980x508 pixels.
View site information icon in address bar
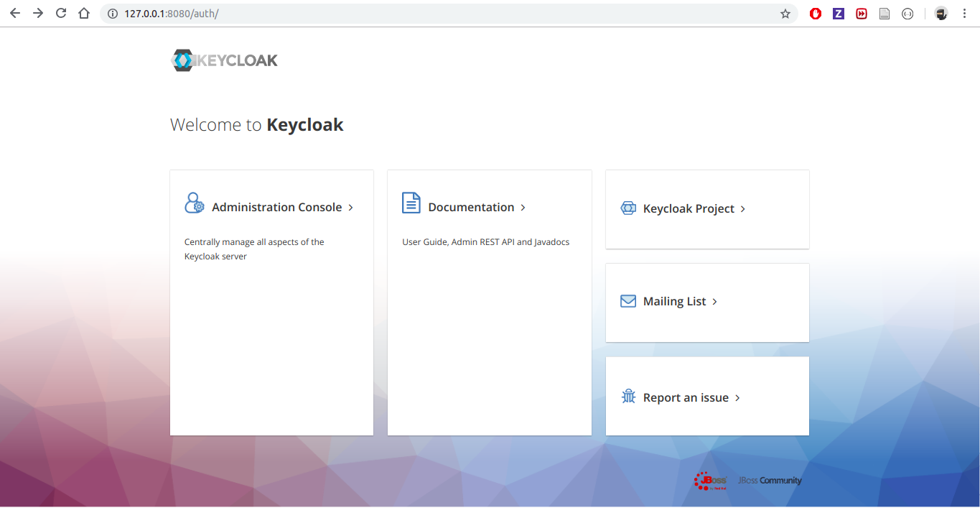pos(112,14)
